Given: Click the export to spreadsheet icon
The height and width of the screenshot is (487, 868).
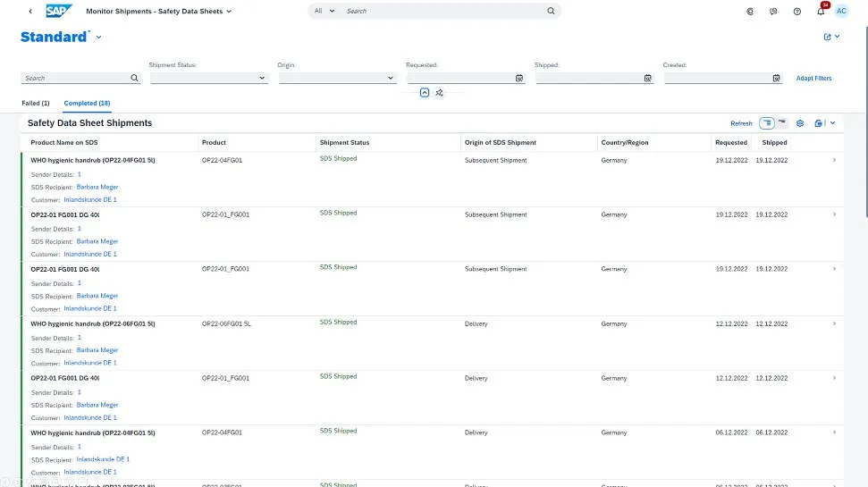Looking at the screenshot, I should (819, 123).
